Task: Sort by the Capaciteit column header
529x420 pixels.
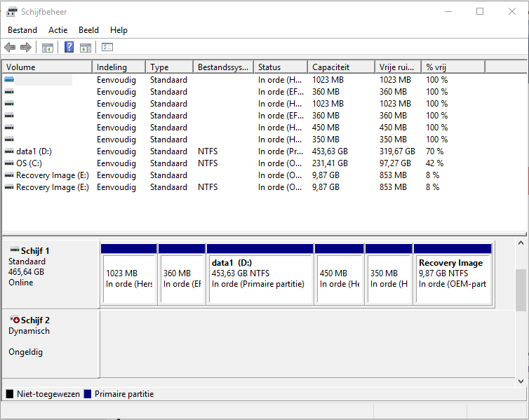Action: 341,67
